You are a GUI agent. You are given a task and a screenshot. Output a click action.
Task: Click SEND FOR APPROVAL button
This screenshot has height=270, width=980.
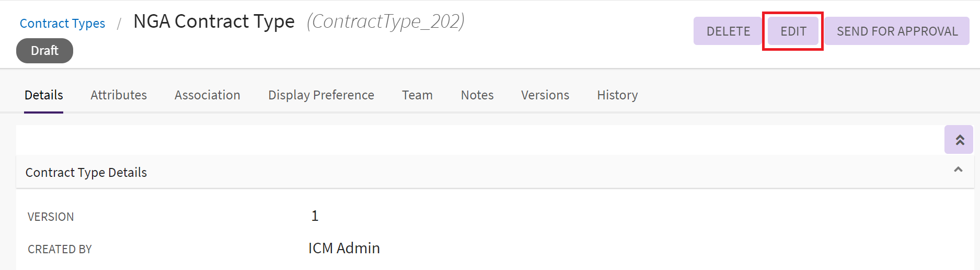tap(897, 31)
